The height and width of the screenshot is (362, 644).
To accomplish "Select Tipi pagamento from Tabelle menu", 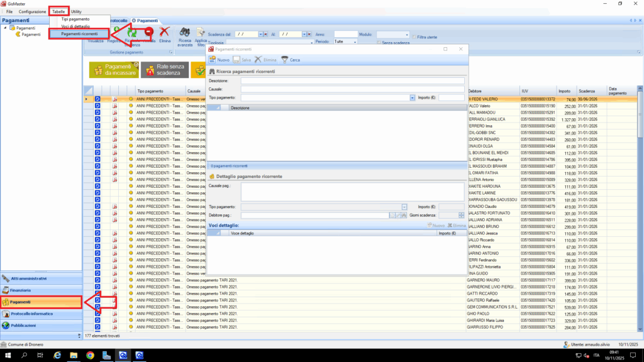I will click(75, 19).
